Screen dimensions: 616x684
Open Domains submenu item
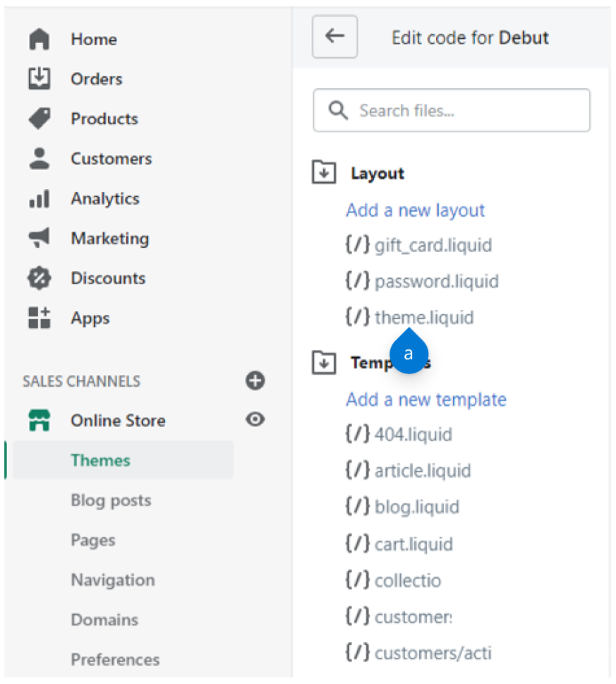pyautogui.click(x=104, y=620)
